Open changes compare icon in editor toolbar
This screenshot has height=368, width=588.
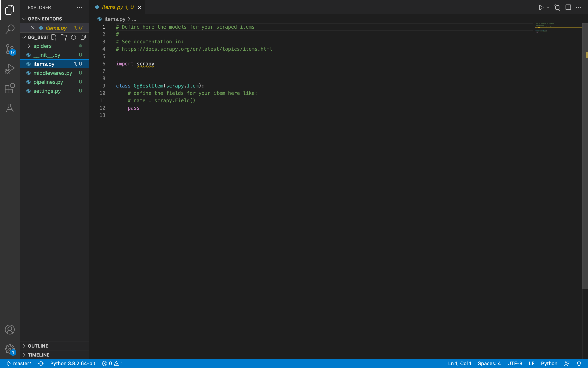557,8
